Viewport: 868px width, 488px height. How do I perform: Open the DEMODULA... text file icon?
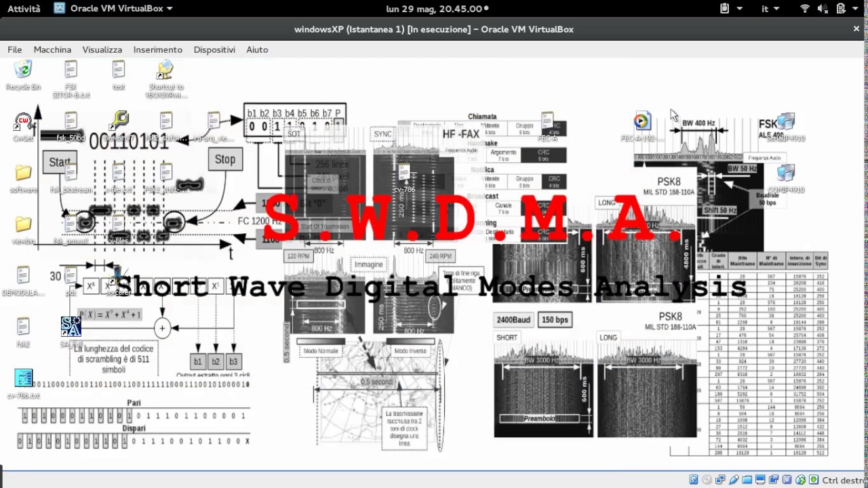click(x=23, y=276)
